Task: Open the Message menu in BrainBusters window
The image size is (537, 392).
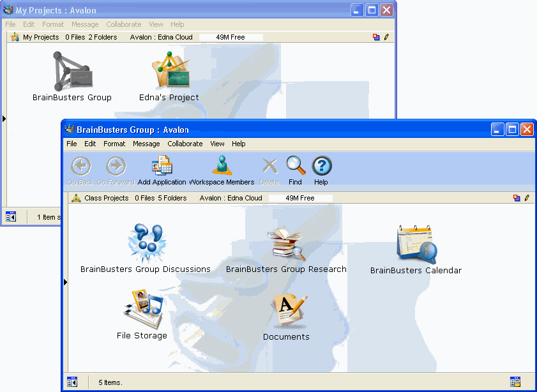Action: 146,144
